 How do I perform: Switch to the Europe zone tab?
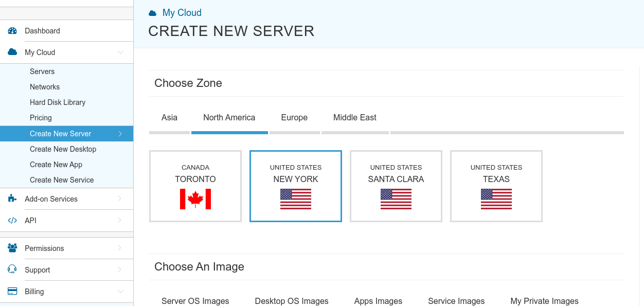(294, 118)
